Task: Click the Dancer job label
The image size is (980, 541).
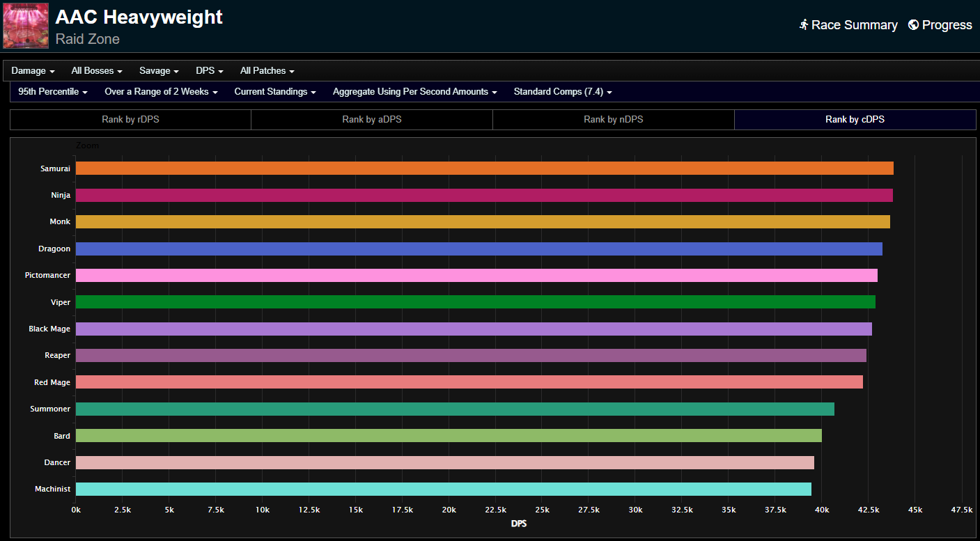Action: tap(57, 462)
